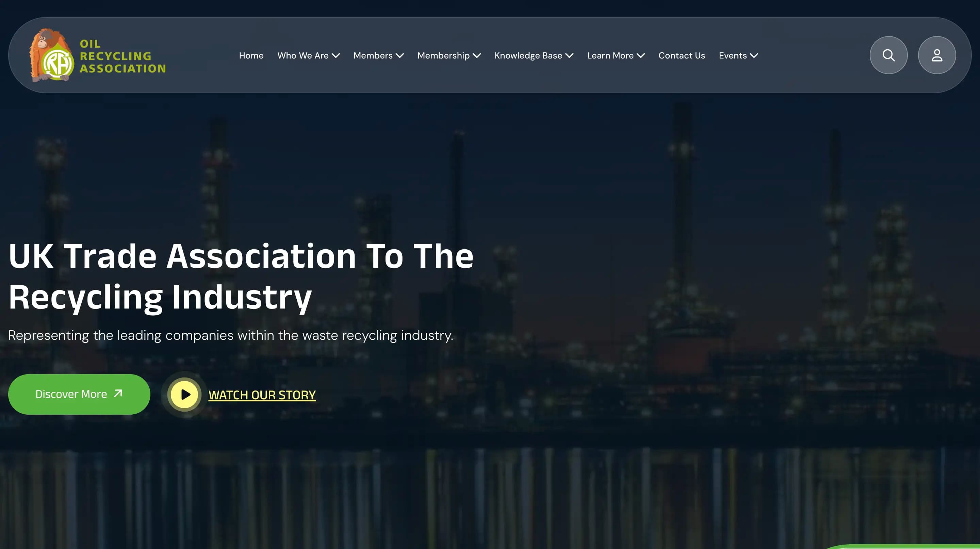Select the Membership menu text

444,55
